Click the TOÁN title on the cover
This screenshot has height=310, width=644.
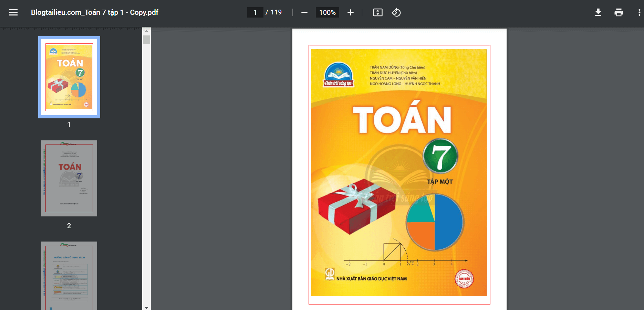402,116
